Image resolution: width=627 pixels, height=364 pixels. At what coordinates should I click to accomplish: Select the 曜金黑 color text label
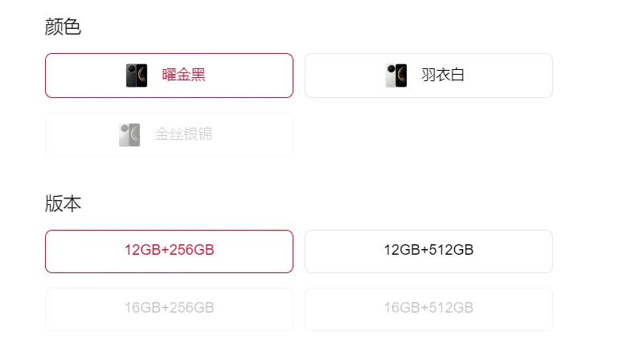click(x=184, y=76)
